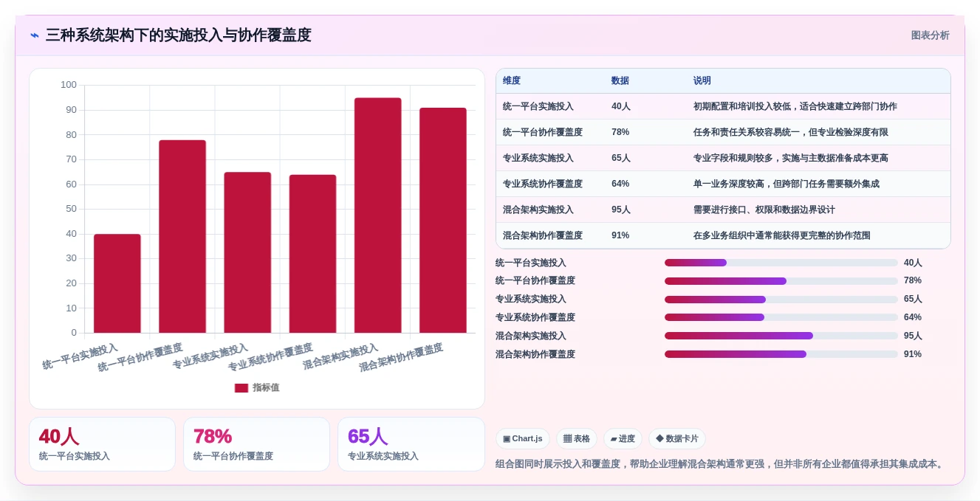This screenshot has height=501, width=980.
Task: Click the table value 64%
Action: point(620,184)
